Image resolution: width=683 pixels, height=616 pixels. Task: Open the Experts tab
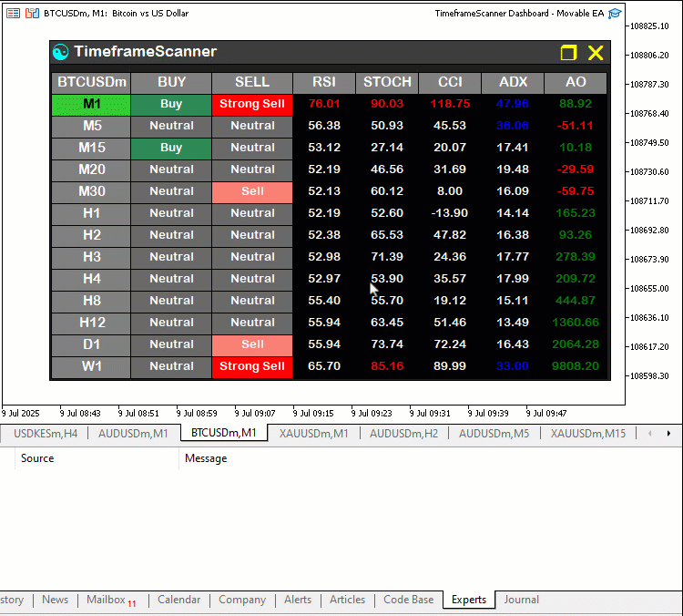pyautogui.click(x=469, y=600)
